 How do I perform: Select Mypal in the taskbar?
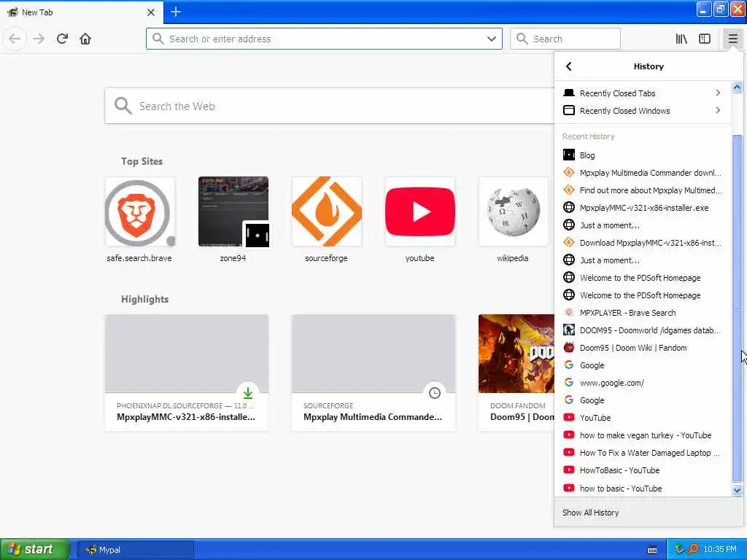click(x=135, y=550)
